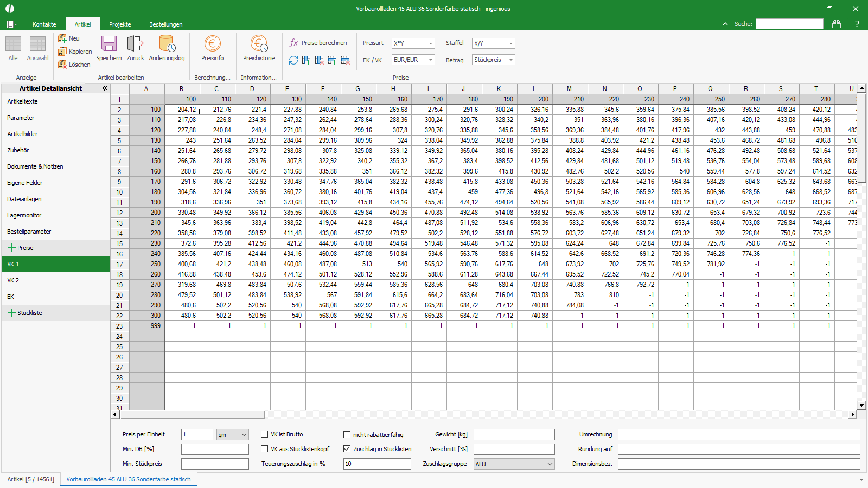Click the add column icon

307,60
